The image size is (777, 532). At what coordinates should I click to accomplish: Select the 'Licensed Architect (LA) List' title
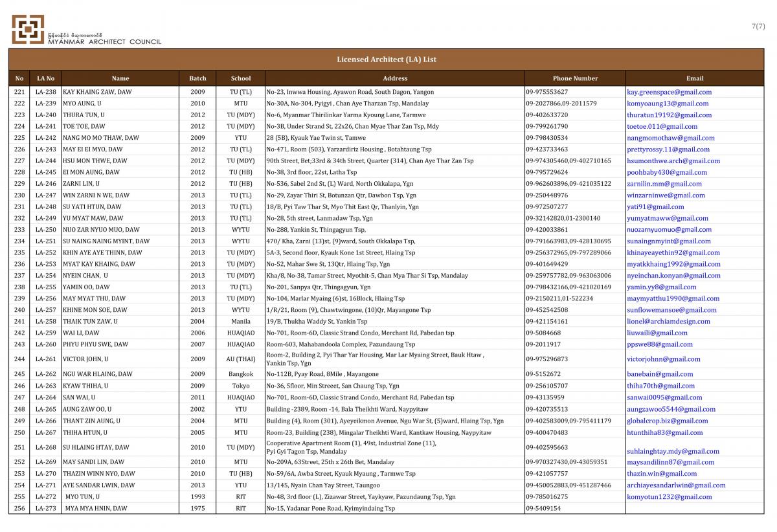387,60
